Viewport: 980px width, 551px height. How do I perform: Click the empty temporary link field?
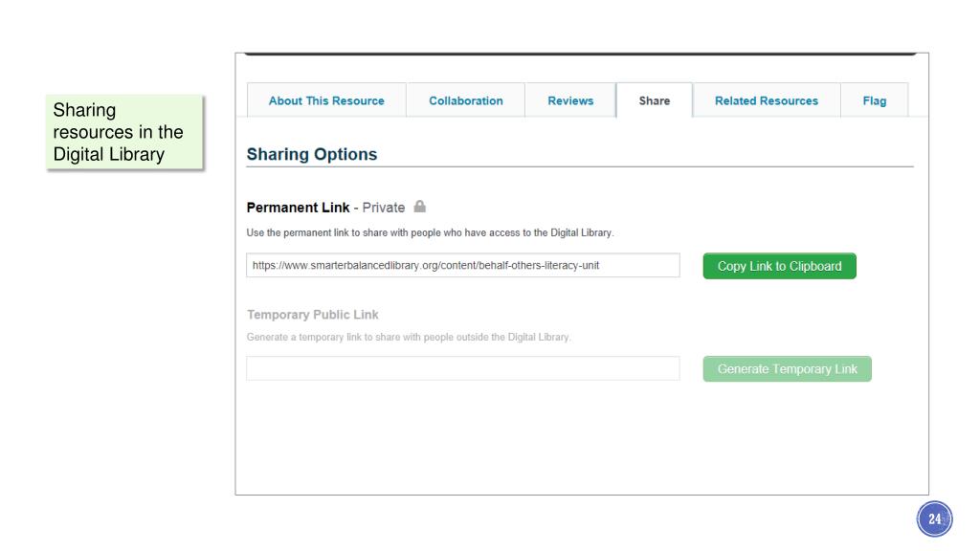(x=463, y=368)
